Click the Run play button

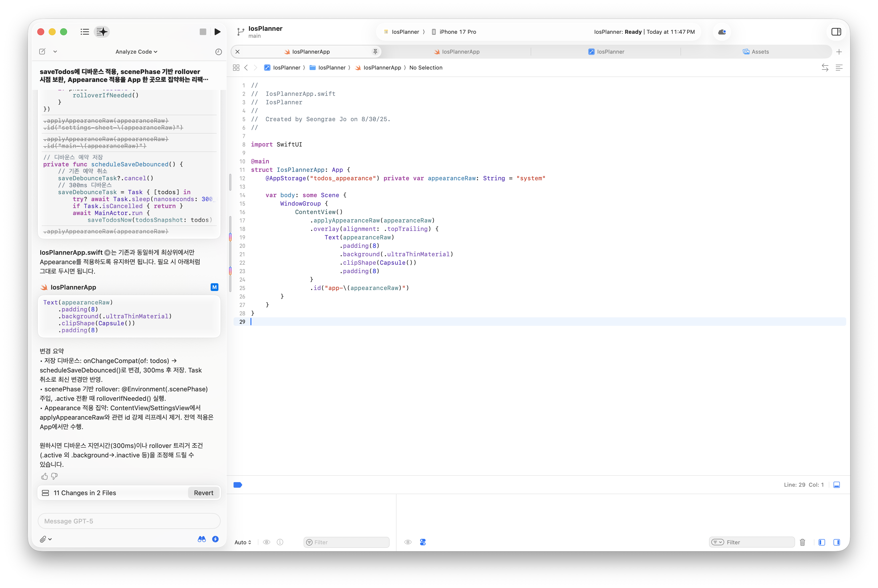click(x=217, y=32)
